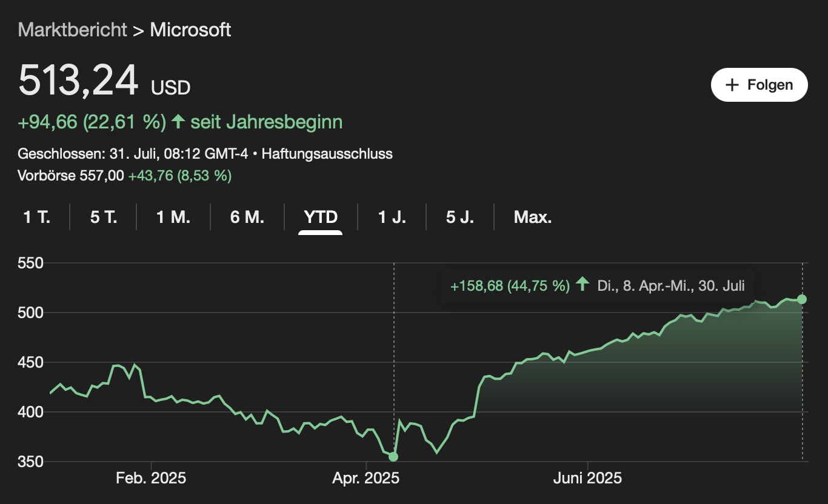The image size is (828, 504).
Task: Select the 1 T. time range tab
Action: [37, 217]
